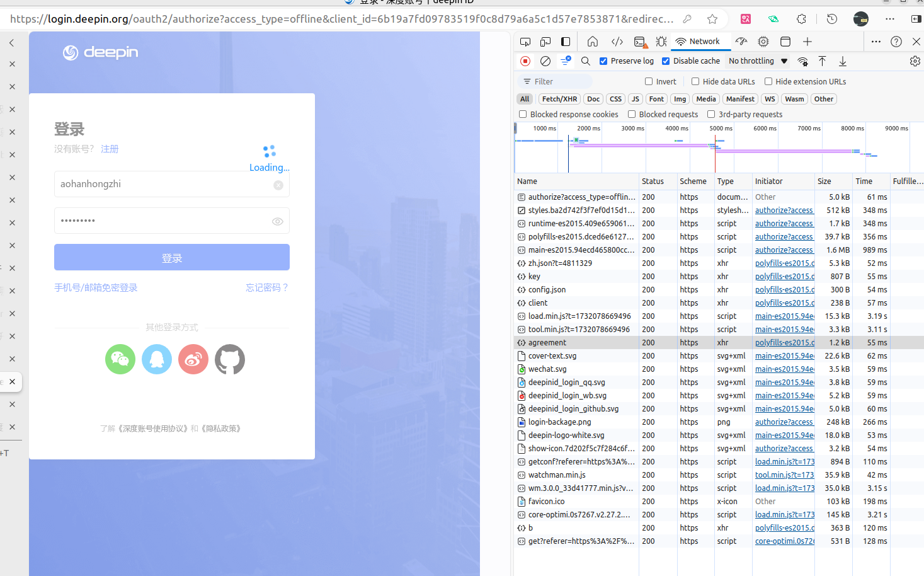Uncheck the Preserve log checkbox
Image resolution: width=924 pixels, height=576 pixels.
click(x=603, y=61)
